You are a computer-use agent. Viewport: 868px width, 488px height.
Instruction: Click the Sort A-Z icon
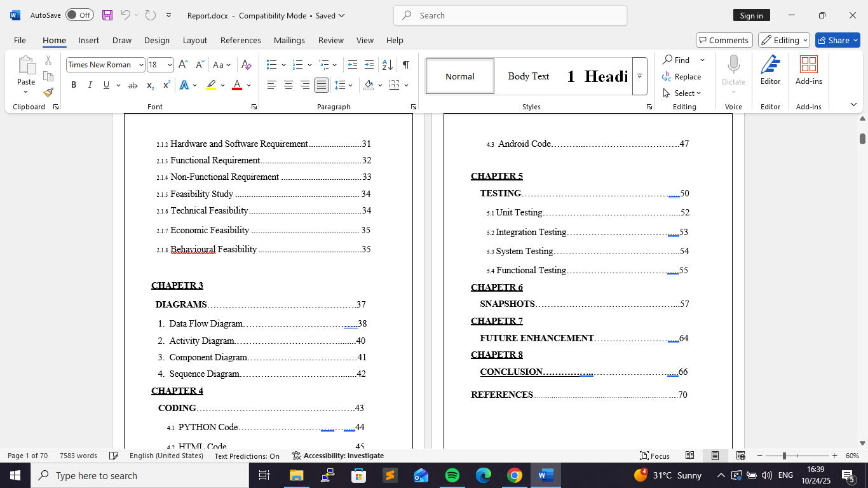tap(387, 65)
